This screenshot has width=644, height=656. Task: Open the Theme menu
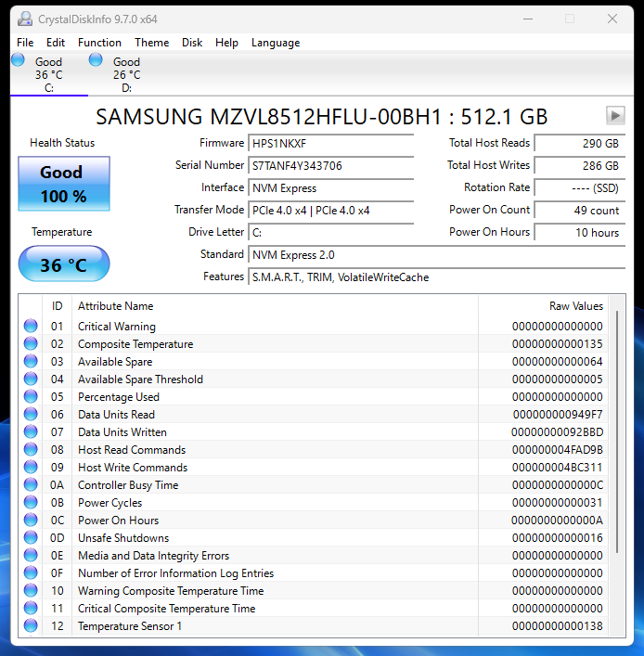click(151, 43)
